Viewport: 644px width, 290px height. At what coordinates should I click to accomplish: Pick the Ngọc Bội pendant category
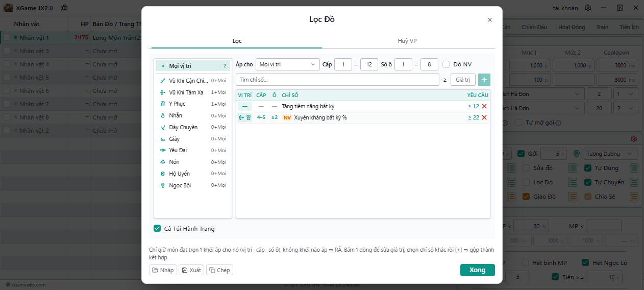coord(193,185)
